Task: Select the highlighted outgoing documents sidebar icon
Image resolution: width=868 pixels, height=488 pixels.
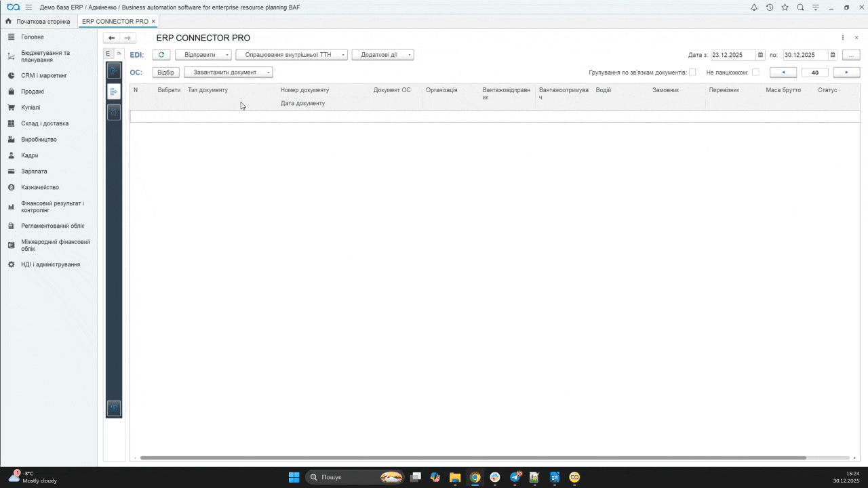Action: [x=114, y=91]
